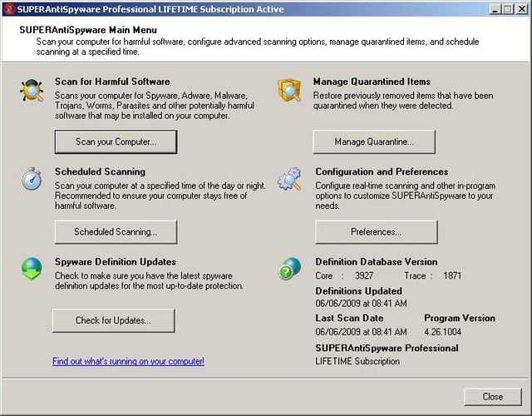Image resolution: width=532 pixels, height=416 pixels.
Task: Click Check for Updates button
Action: 114,320
